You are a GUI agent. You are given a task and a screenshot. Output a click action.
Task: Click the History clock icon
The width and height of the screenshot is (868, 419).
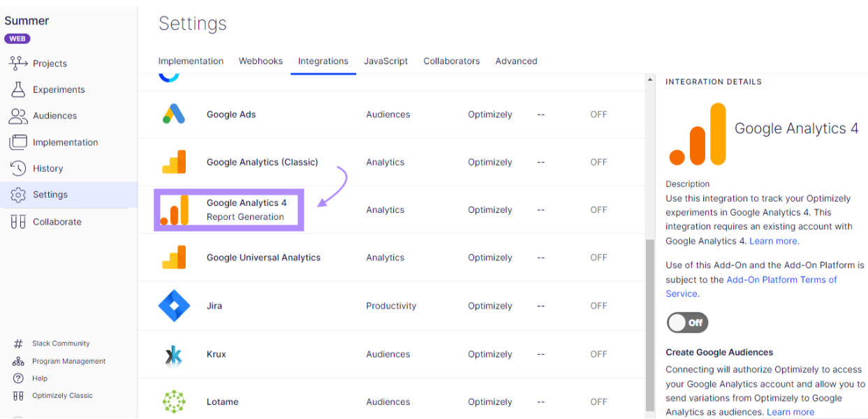point(18,168)
